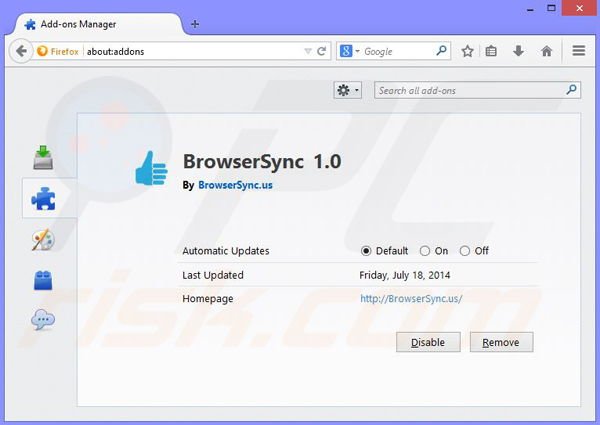
Task: Click the Friday, July 18, 2014 date
Action: pos(405,275)
